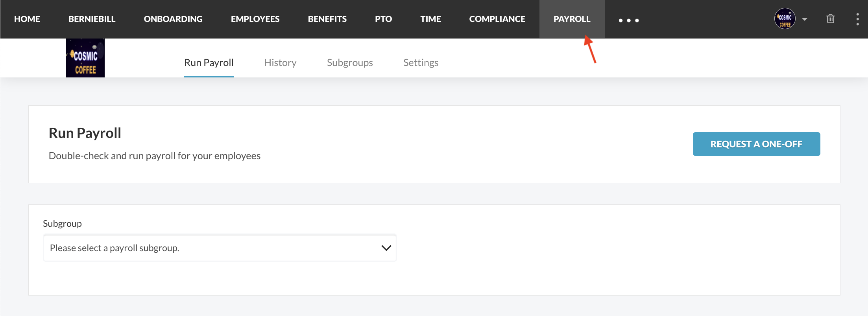
Task: Click the round Cosmic Coffee account avatar
Action: [x=785, y=19]
